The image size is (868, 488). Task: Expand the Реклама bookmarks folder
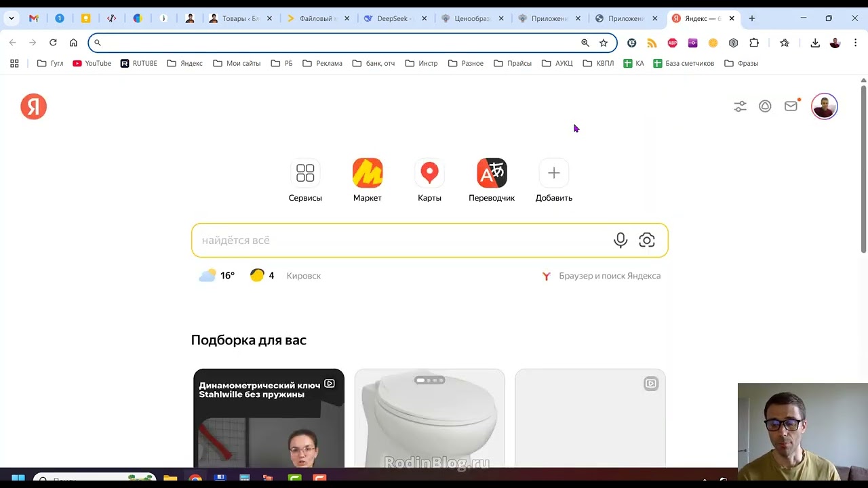point(323,63)
